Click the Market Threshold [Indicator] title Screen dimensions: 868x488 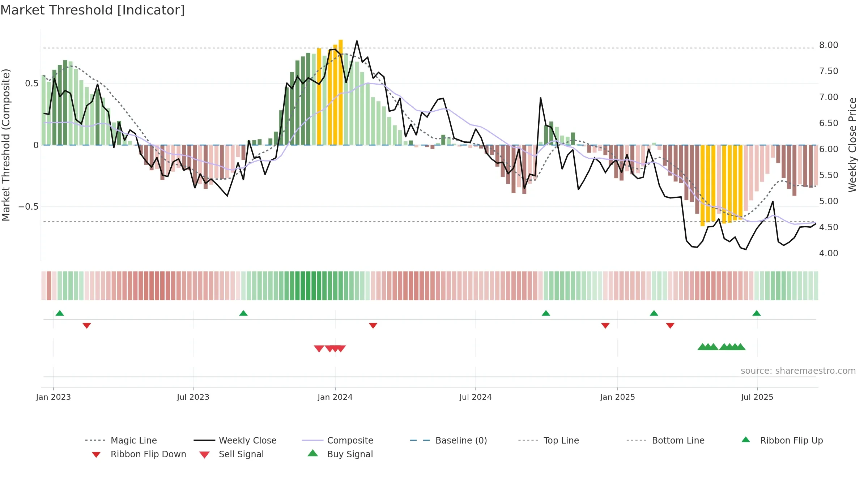tap(93, 10)
